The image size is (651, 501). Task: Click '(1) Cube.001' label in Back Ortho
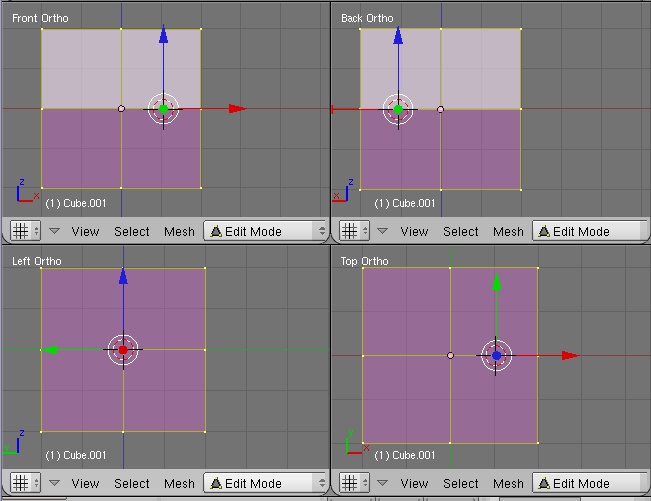pyautogui.click(x=404, y=203)
